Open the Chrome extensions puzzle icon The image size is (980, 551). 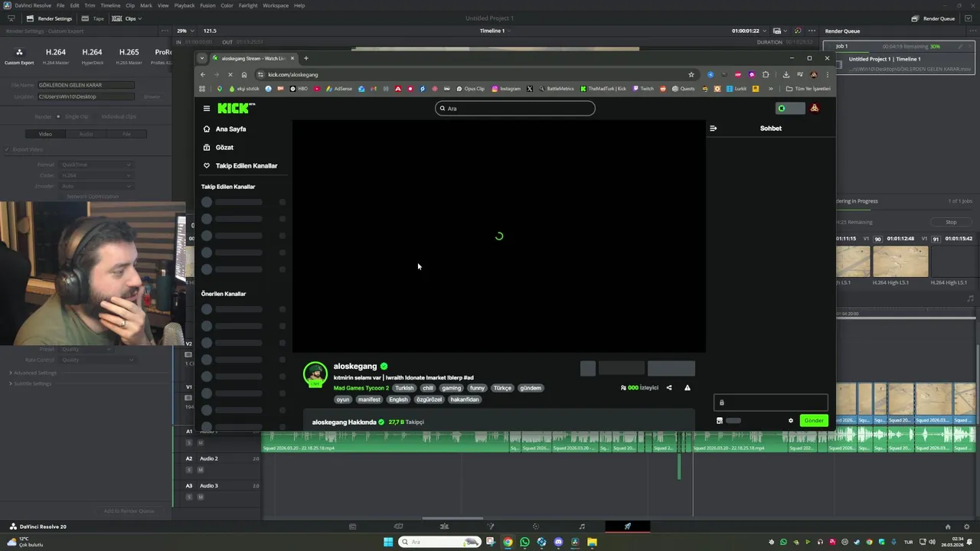click(x=765, y=74)
